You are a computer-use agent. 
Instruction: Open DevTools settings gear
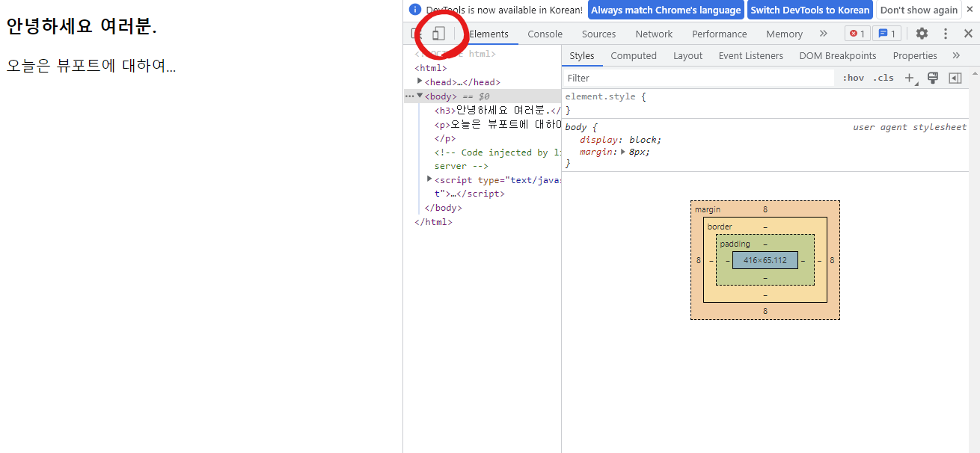[x=922, y=34]
